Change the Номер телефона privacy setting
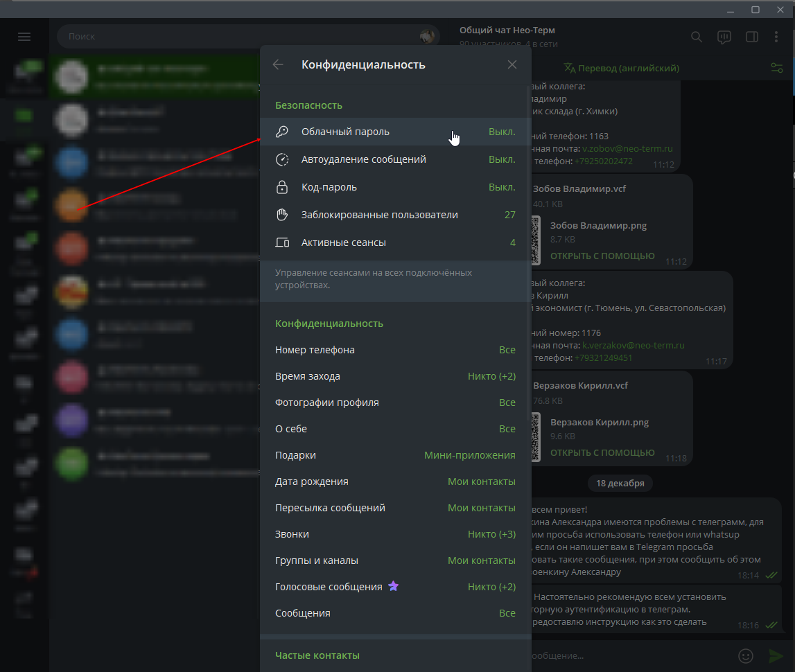The image size is (795, 672). coord(396,350)
